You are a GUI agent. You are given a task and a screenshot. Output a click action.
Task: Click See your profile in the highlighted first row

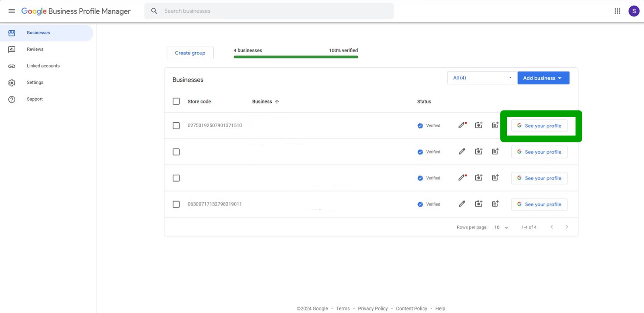click(539, 126)
